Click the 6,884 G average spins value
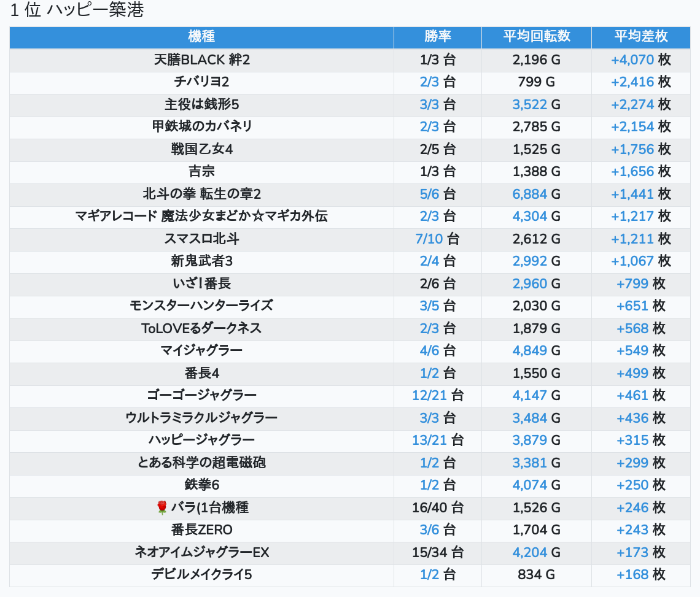Viewport: 700px width, 597px height. (x=529, y=194)
